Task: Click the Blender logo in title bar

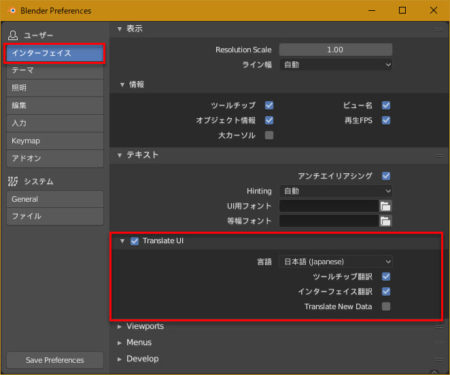Action: tap(12, 11)
